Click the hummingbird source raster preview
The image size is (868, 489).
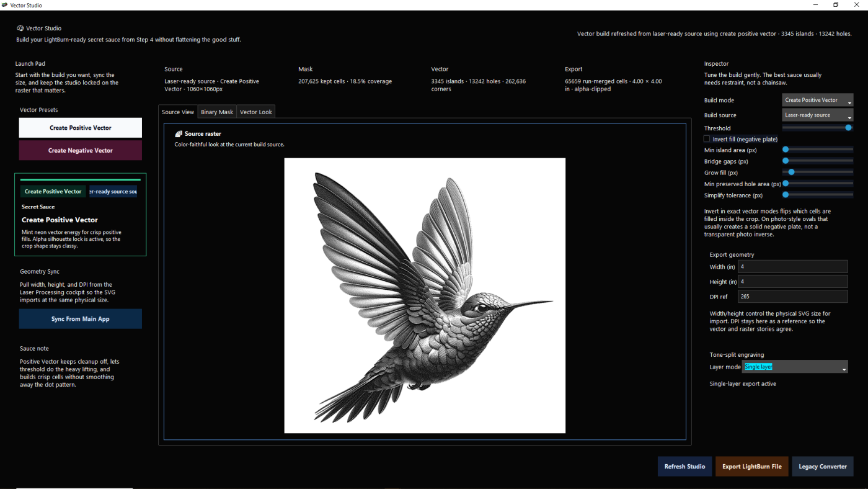(425, 295)
